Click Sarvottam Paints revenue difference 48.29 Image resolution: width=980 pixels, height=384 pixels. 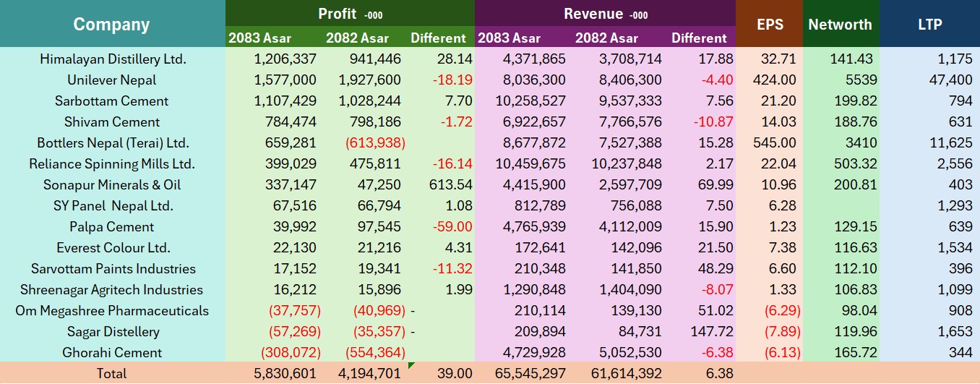click(x=717, y=268)
